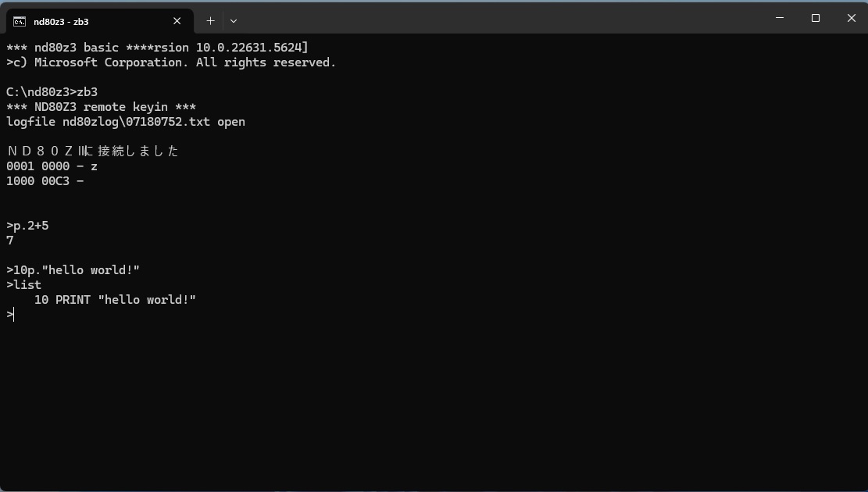Viewport: 868px width, 492px height.
Task: Maximize the terminal window
Action: (x=816, y=18)
